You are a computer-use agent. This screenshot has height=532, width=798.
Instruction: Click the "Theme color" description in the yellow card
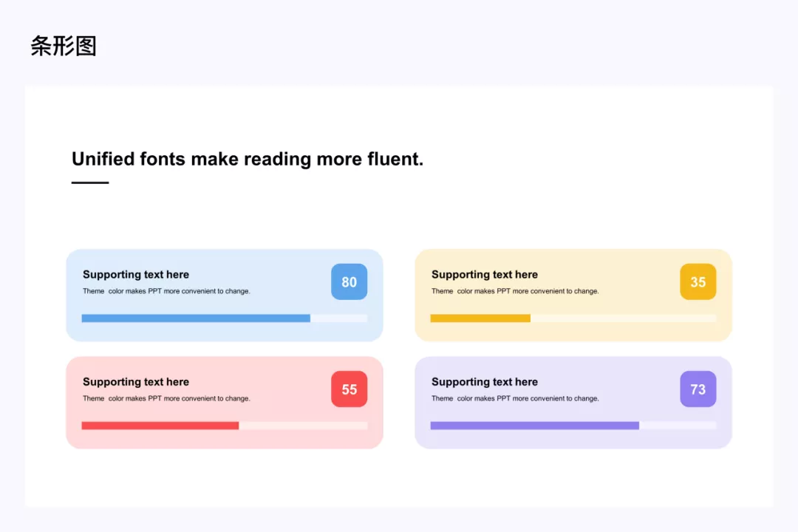515,291
